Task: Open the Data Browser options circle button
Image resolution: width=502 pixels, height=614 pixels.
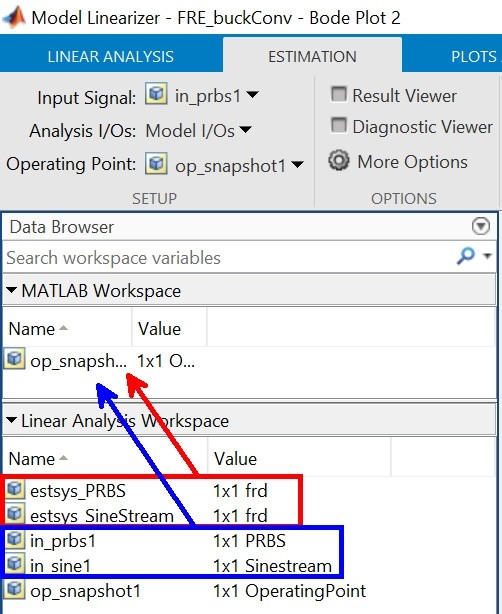Action: pyautogui.click(x=481, y=226)
